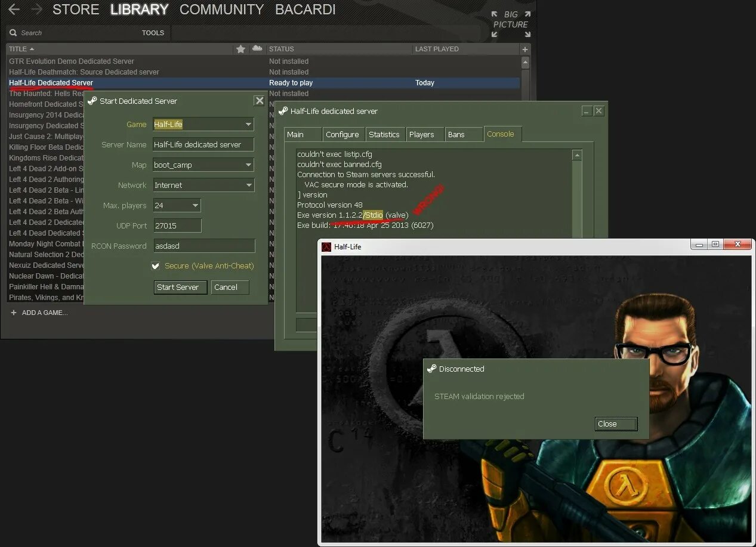
Task: Open the BACARDI profile menu
Action: click(x=305, y=10)
